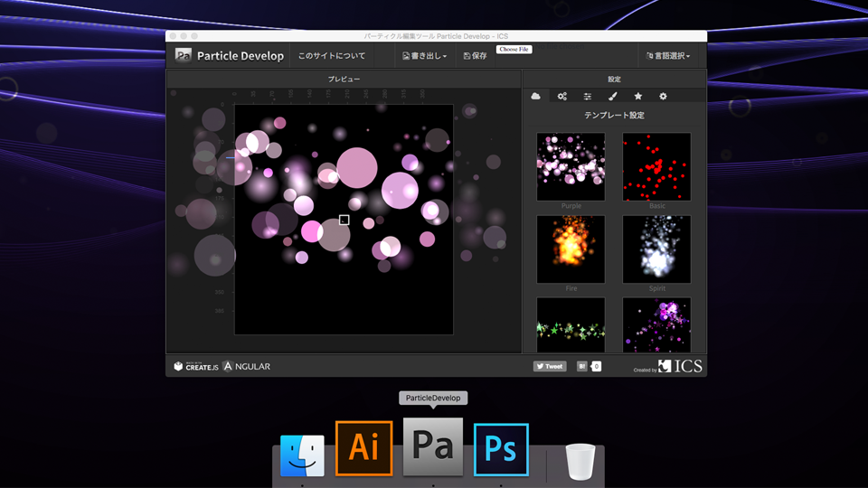Image resolution: width=868 pixels, height=488 pixels.
Task: Click the Tweet share button
Action: pos(549,366)
